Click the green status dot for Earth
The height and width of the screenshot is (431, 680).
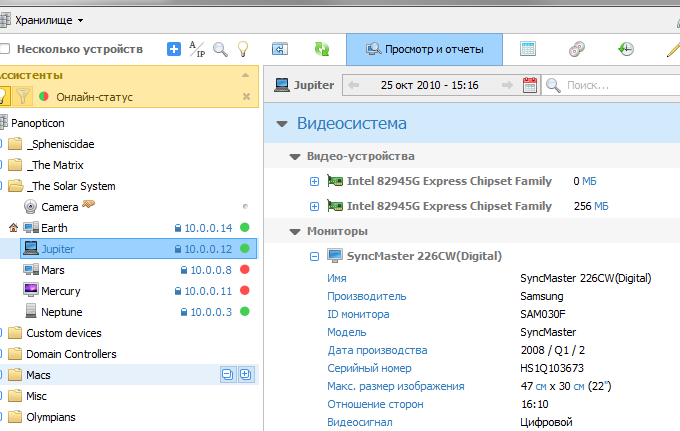(245, 227)
